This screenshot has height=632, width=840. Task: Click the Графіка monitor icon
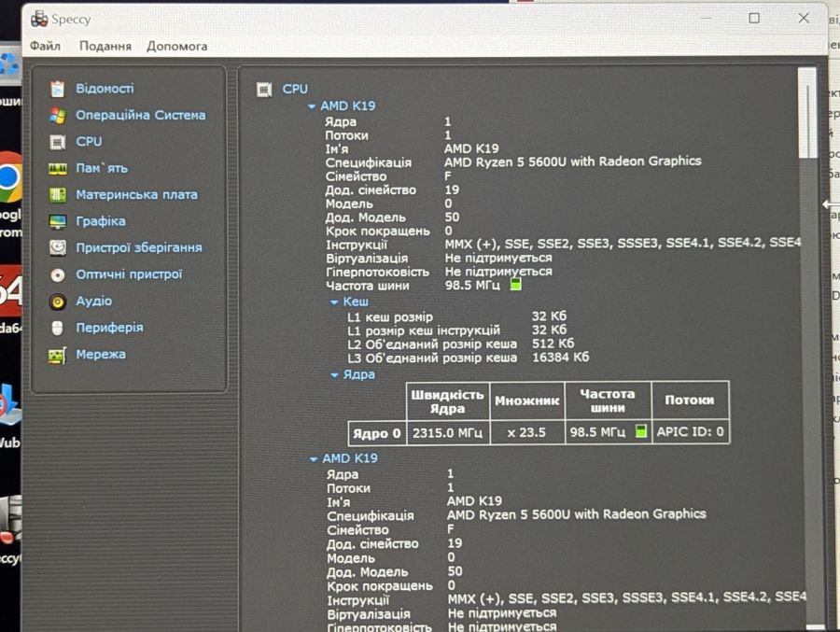tap(57, 221)
